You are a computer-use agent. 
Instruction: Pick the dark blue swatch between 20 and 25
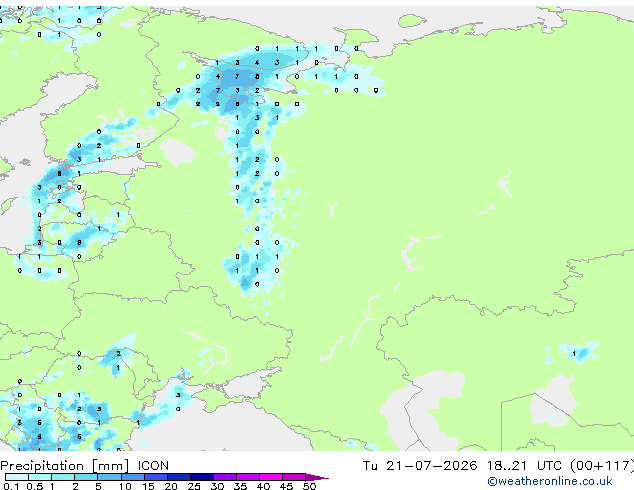[x=178, y=477]
